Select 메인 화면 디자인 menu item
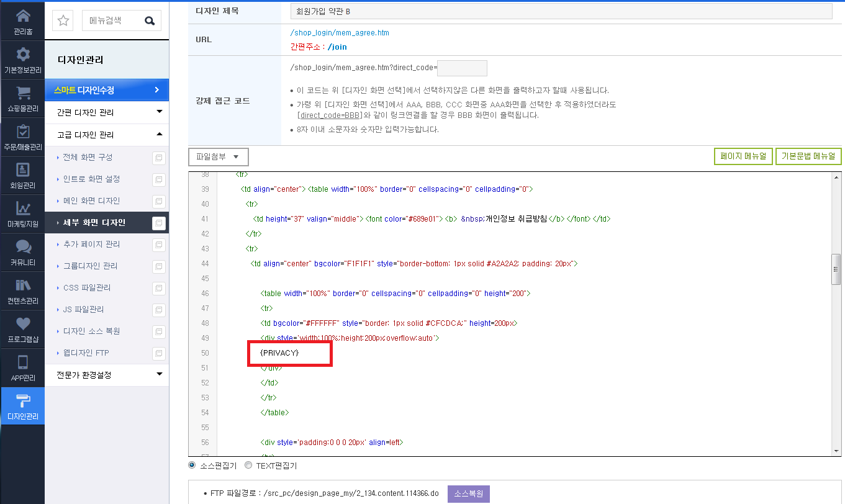The height and width of the screenshot is (504, 845). pyautogui.click(x=91, y=200)
